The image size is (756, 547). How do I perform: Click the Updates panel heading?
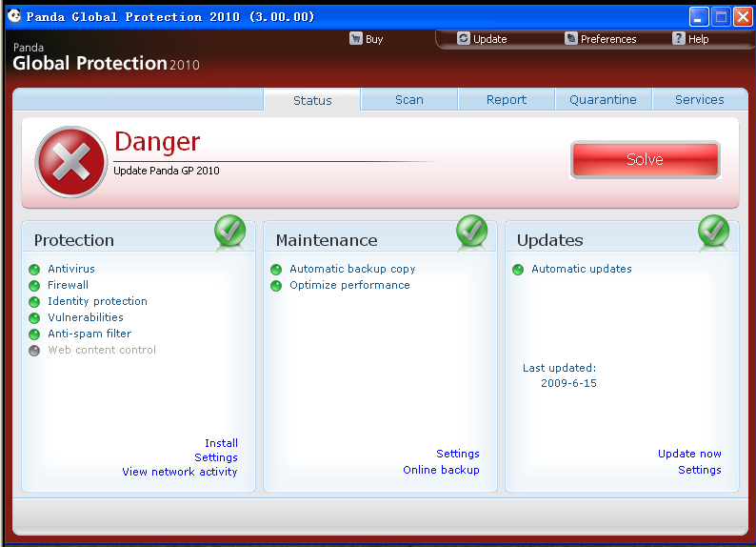click(549, 241)
